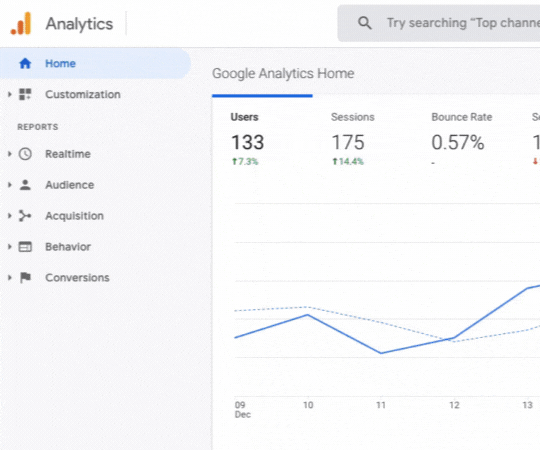Click the 10 axis date label
The width and height of the screenshot is (540, 450).
[x=308, y=405]
